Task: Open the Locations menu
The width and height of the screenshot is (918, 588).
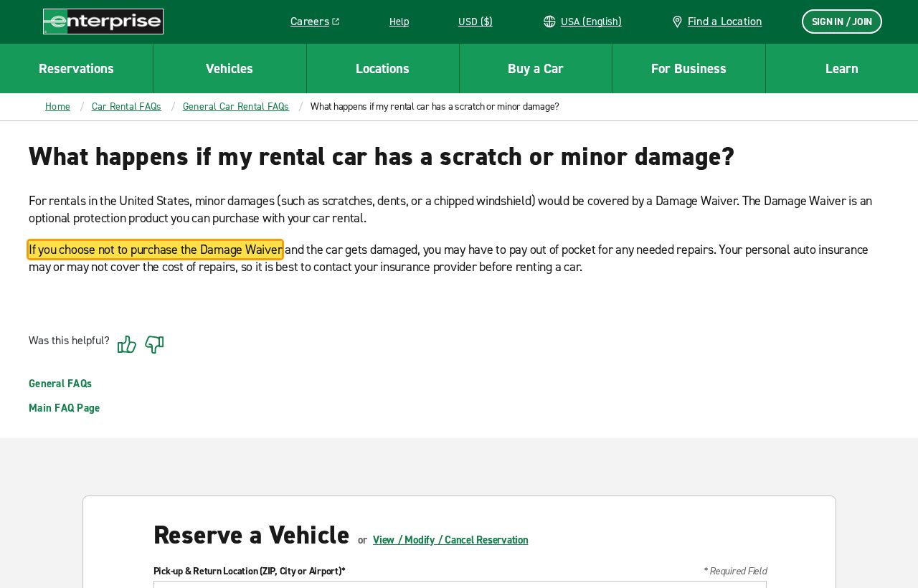Action: coord(382,68)
